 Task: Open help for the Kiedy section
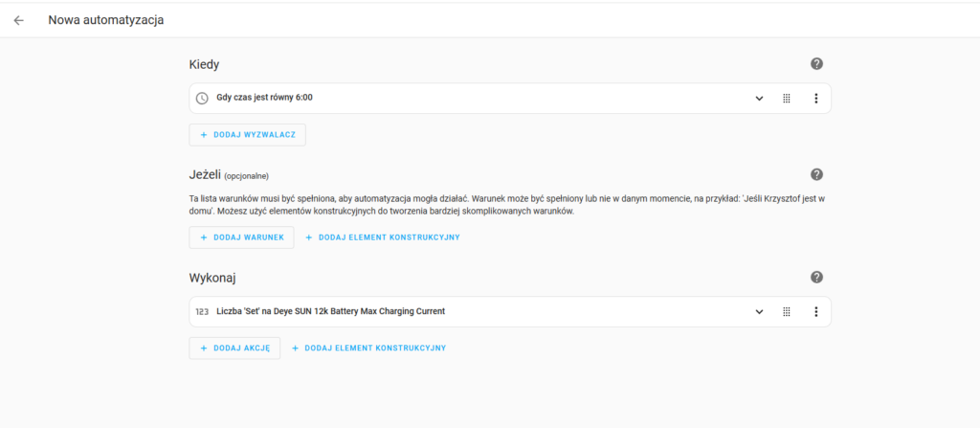coord(816,64)
